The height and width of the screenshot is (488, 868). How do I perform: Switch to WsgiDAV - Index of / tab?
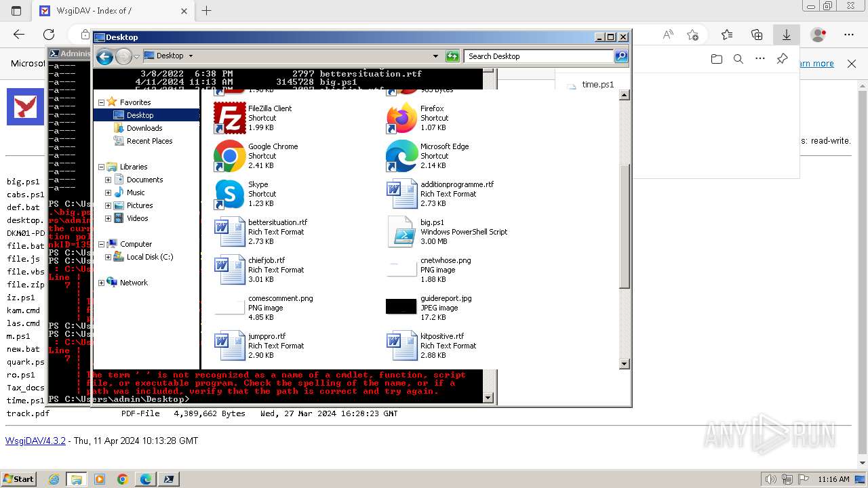114,11
